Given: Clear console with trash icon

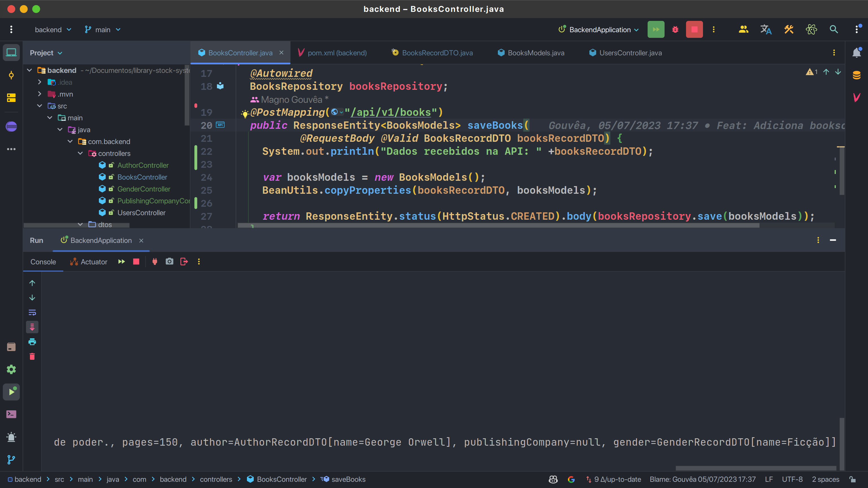Looking at the screenshot, I should 32,356.
